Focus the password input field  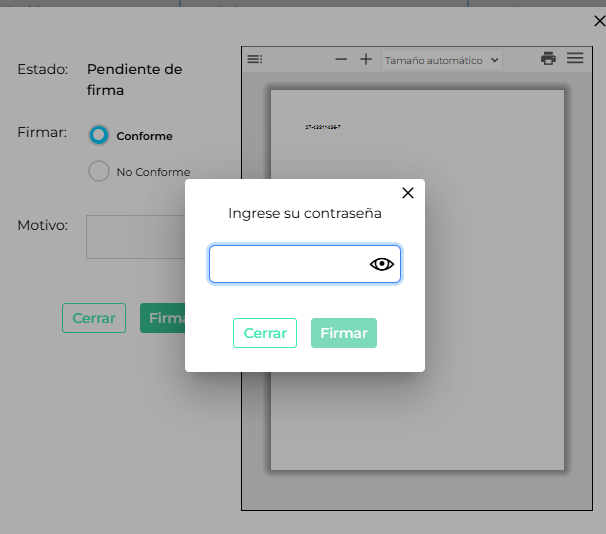click(x=305, y=264)
